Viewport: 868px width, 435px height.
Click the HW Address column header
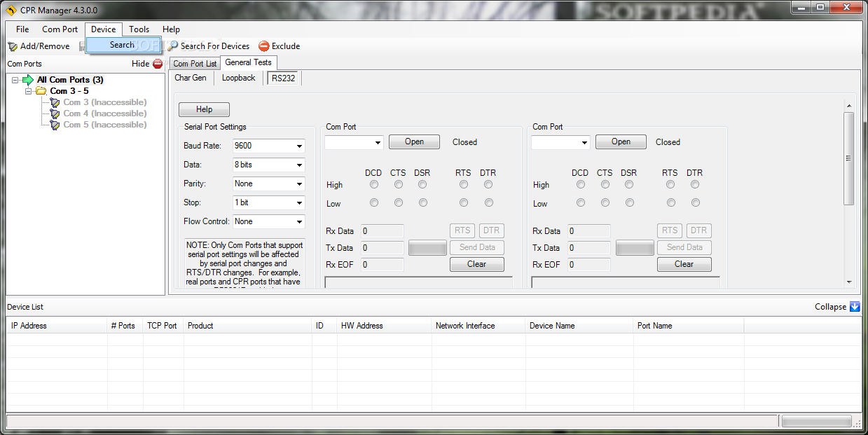pos(384,326)
